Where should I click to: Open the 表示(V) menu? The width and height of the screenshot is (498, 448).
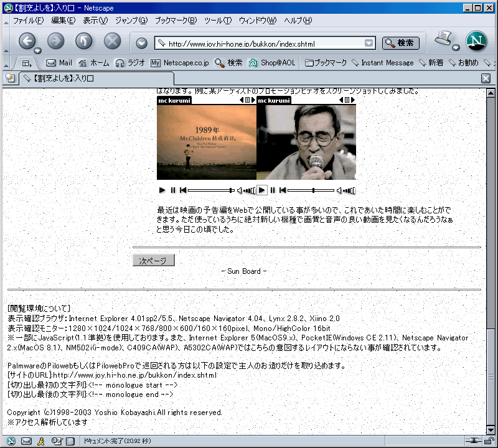pyautogui.click(x=95, y=21)
